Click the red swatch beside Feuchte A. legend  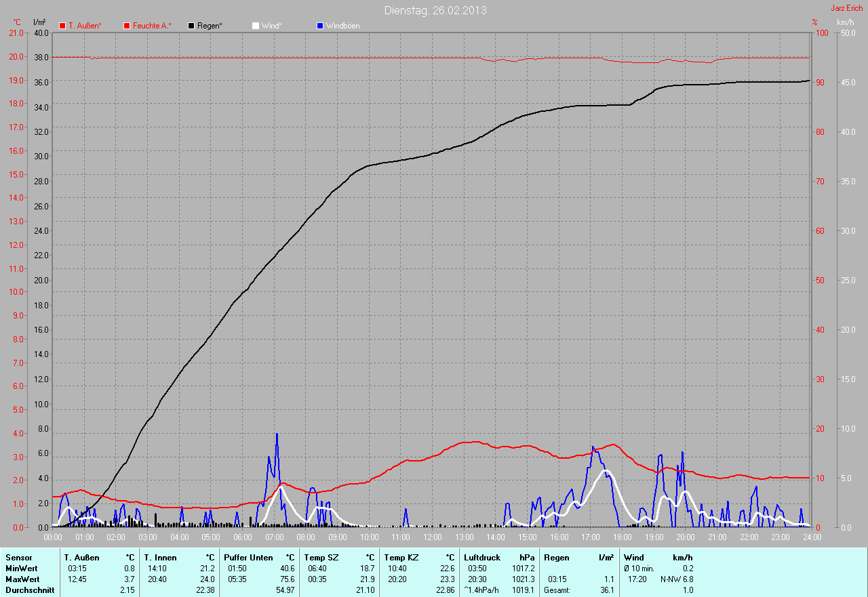click(127, 26)
